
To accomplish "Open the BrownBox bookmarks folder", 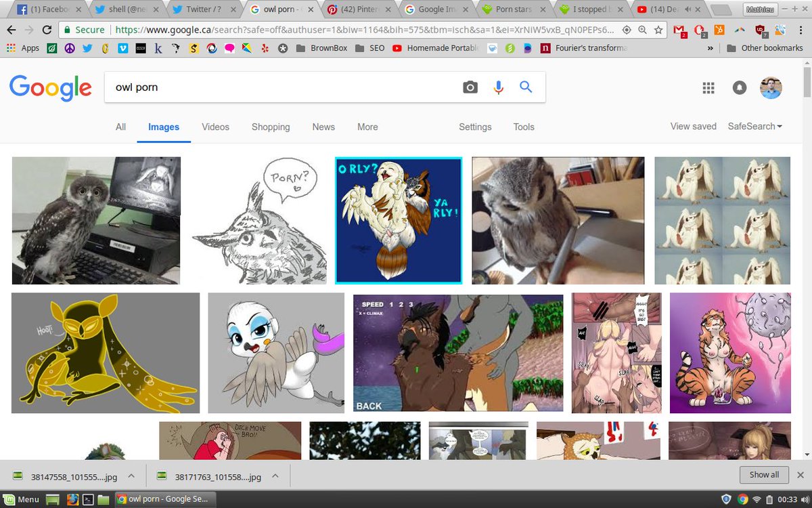I will point(321,48).
